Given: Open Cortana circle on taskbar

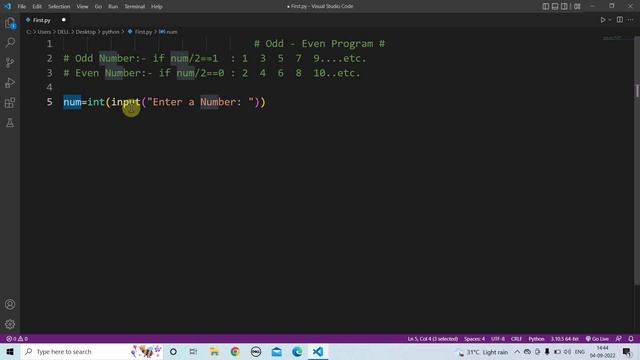Looking at the screenshot, I should (x=173, y=351).
